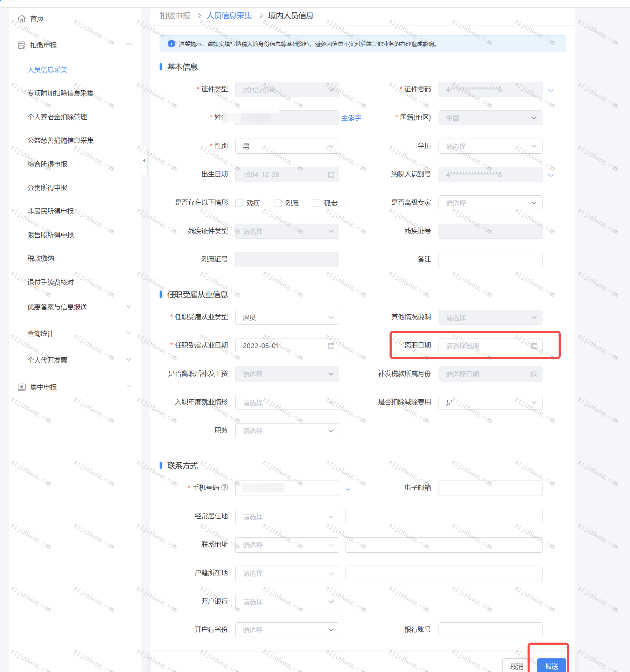This screenshot has width=630, height=672.
Task: Click the 取消 button
Action: (517, 666)
